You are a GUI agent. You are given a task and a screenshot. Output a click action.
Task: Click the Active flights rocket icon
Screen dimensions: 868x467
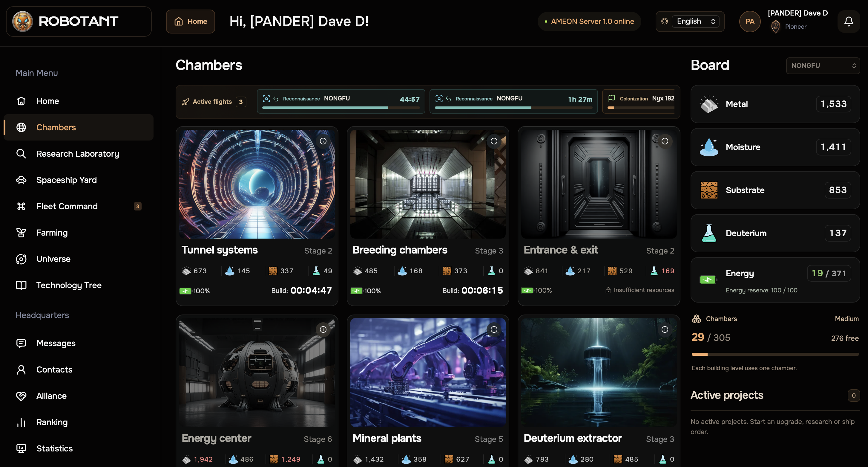[x=185, y=101]
